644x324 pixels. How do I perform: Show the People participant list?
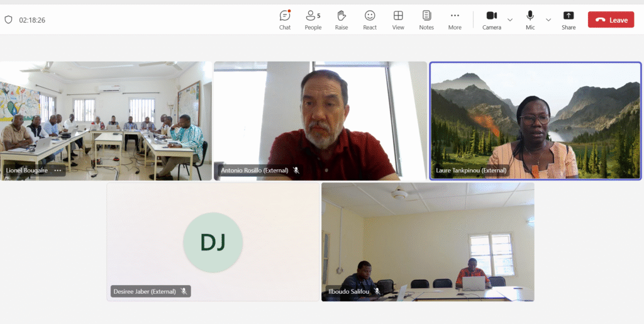(313, 20)
